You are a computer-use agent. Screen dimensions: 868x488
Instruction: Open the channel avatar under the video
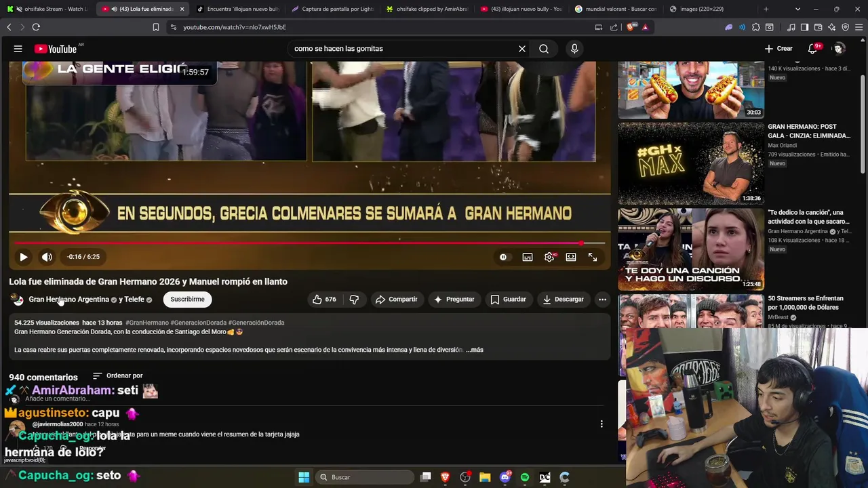pyautogui.click(x=18, y=299)
